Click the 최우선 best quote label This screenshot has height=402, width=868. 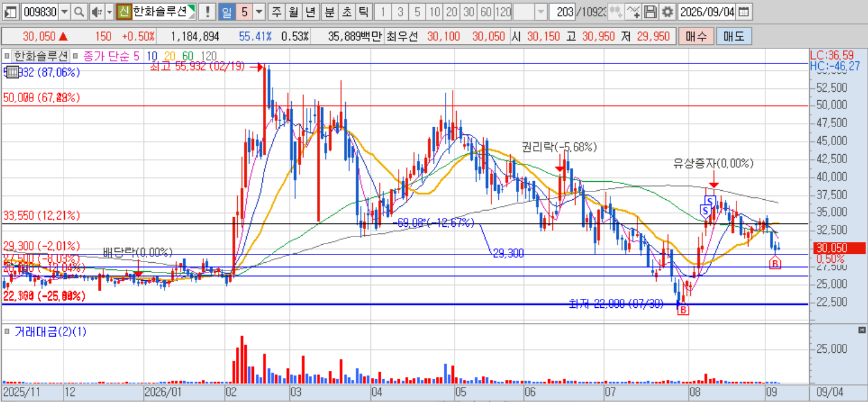click(402, 37)
